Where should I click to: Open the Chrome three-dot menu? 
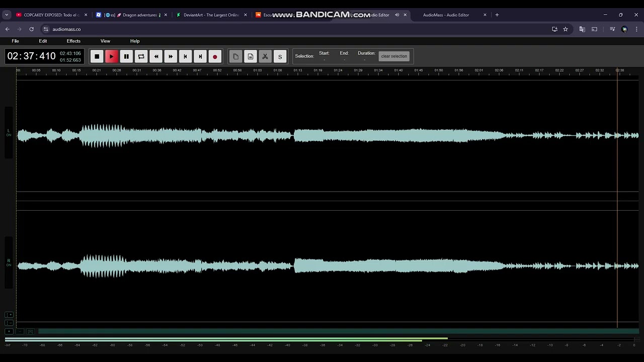click(636, 29)
